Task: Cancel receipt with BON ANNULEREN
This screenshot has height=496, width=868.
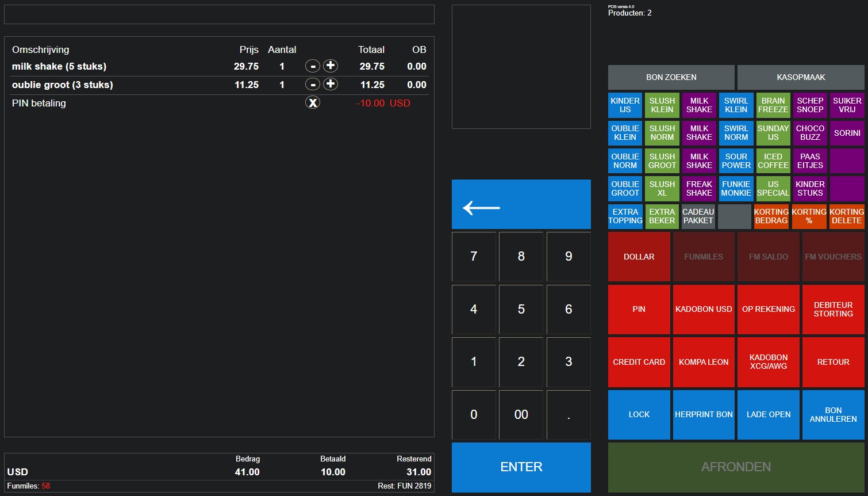Action: click(833, 415)
